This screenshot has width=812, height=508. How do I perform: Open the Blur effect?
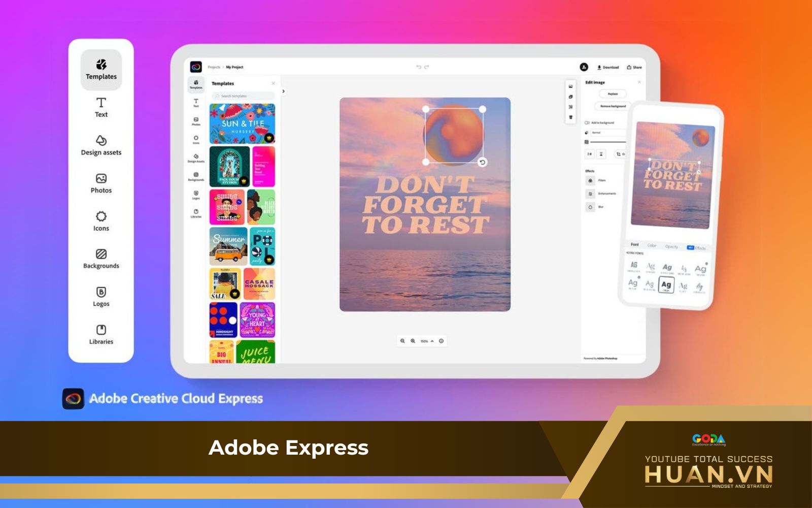point(595,207)
